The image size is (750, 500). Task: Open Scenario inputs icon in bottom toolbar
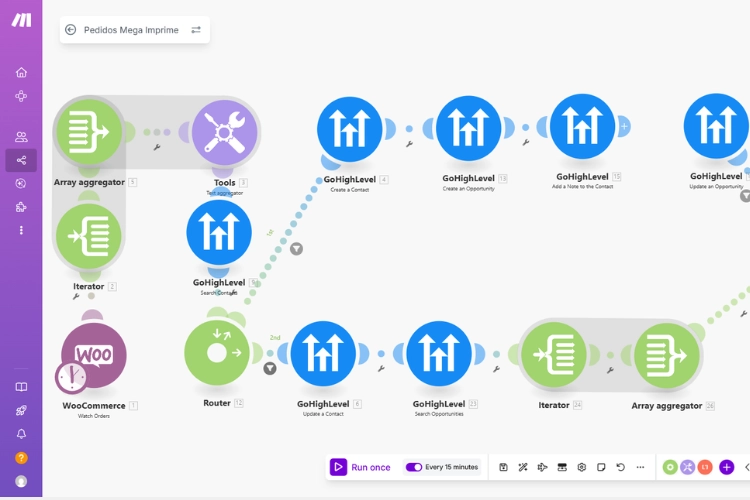(562, 467)
